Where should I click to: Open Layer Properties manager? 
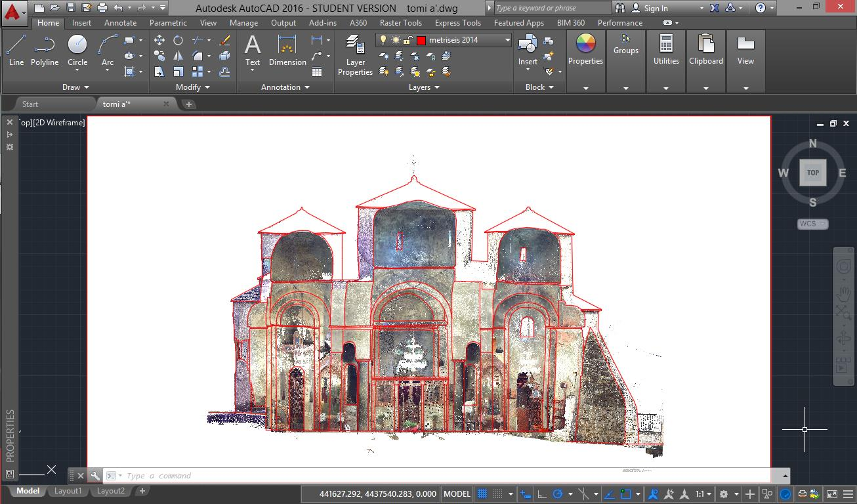tap(355, 54)
